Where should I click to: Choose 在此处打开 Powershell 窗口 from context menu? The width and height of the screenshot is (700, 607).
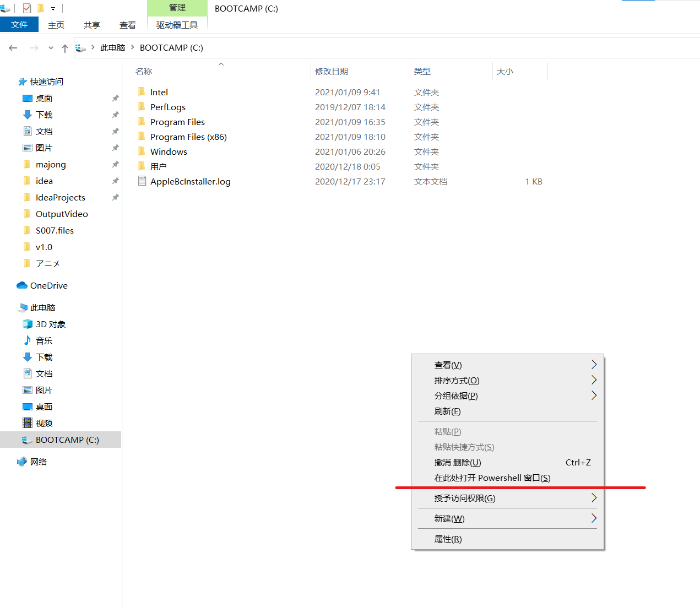coord(492,478)
